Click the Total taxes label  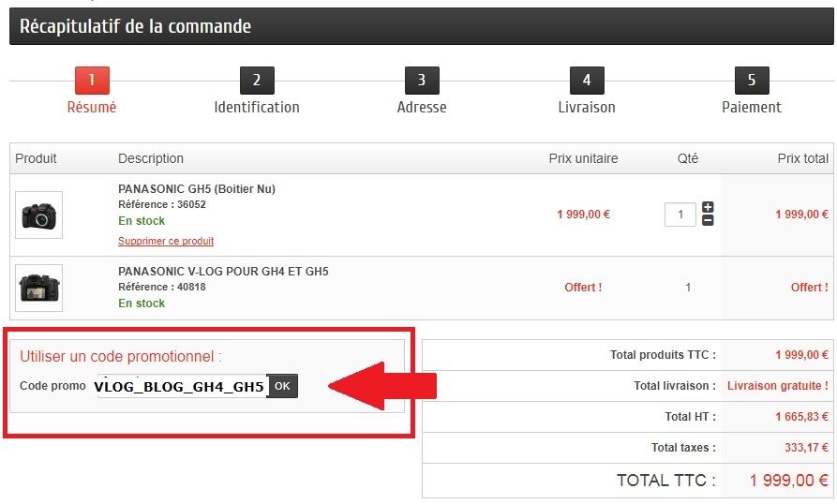click(683, 448)
